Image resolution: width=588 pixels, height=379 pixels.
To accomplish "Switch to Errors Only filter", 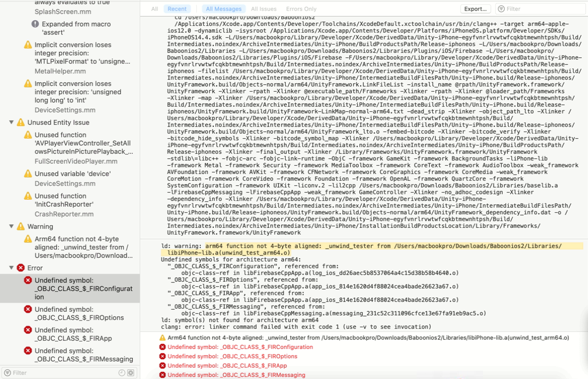I will pyautogui.click(x=301, y=9).
